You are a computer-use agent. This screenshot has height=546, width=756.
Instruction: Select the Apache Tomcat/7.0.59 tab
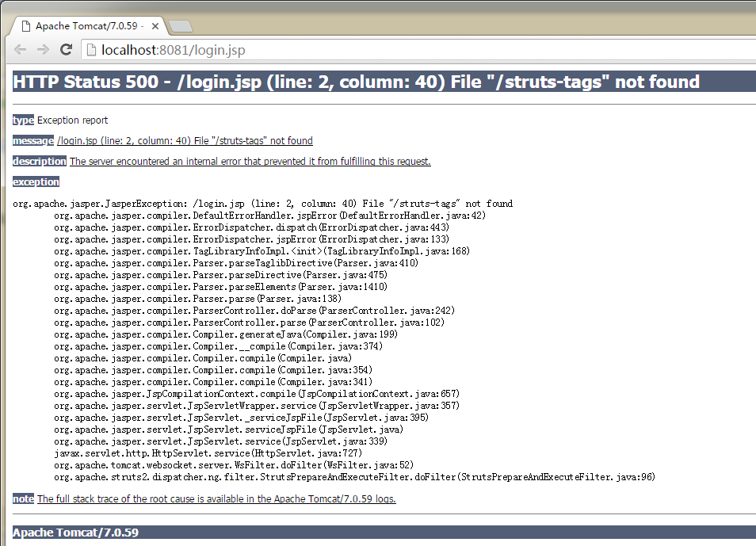tap(88, 26)
